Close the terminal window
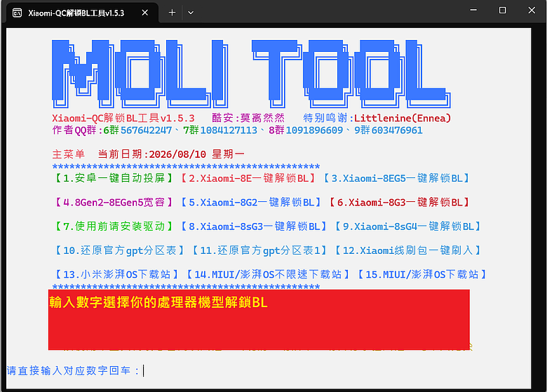The image size is (547, 392). click(x=532, y=10)
